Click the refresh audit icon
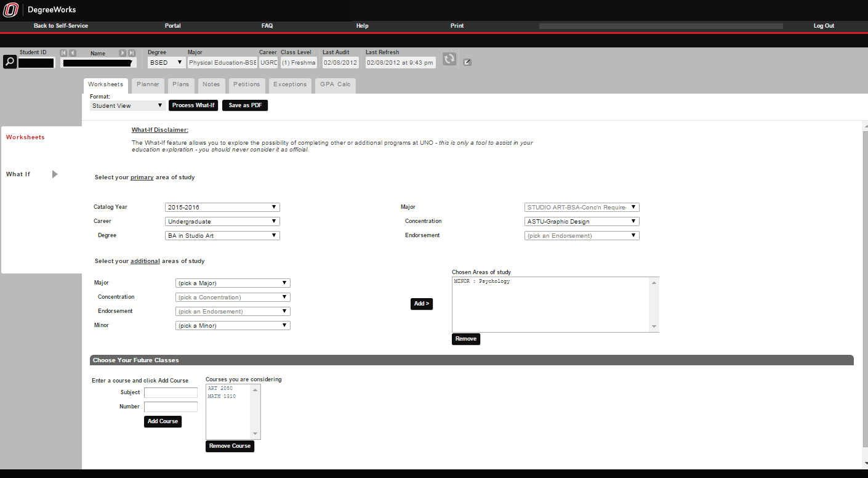Viewport: 868px width, 478px height. pyautogui.click(x=449, y=59)
